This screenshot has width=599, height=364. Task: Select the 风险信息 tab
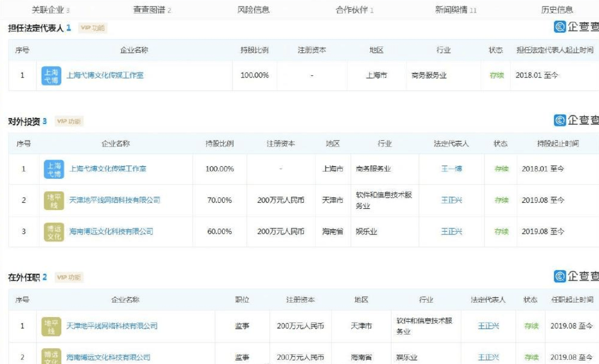(253, 10)
